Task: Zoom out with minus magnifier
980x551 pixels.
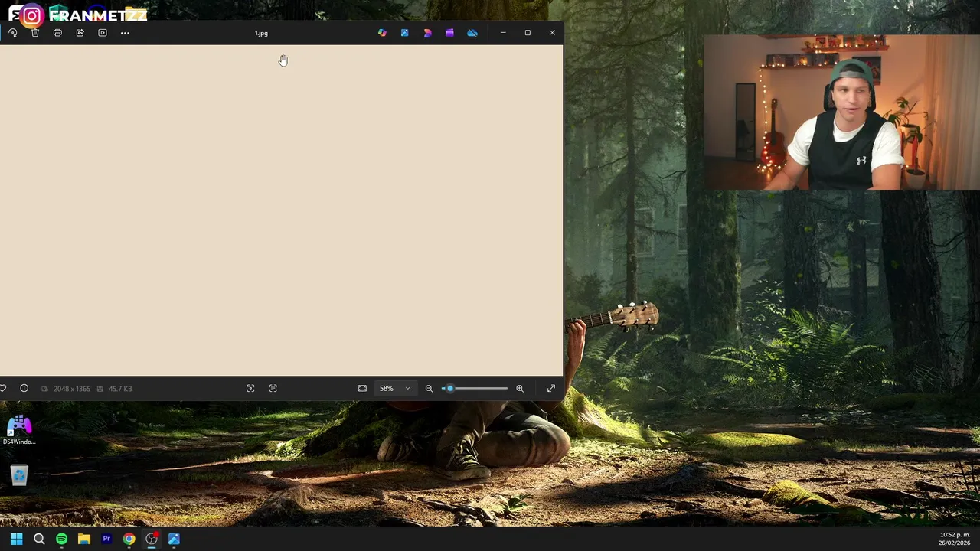Action: point(429,389)
